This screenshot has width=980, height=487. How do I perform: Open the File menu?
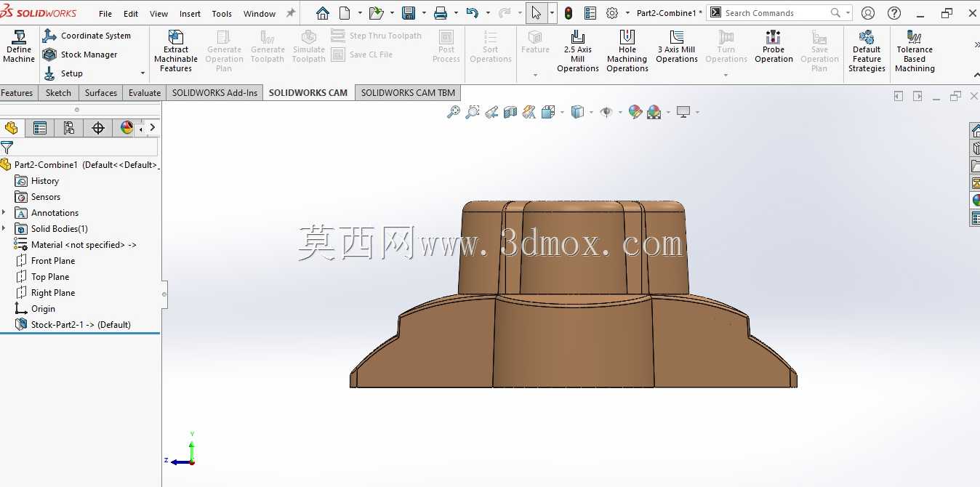coord(105,14)
